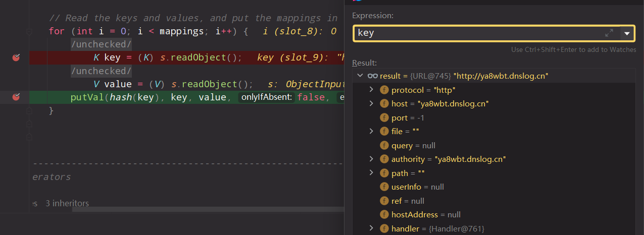Click the field icon next to port

pos(384,117)
